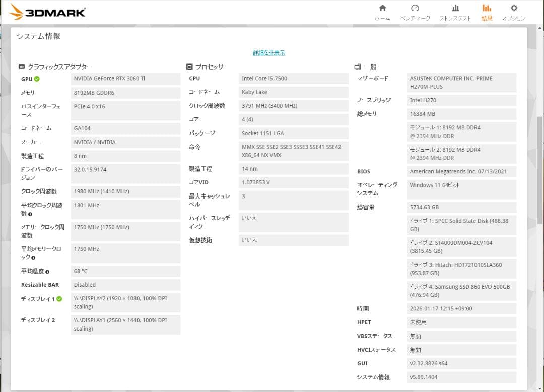The image size is (544, 392).
Task: Click the green checkmark next to ディスプレイ1
Action: (60, 299)
